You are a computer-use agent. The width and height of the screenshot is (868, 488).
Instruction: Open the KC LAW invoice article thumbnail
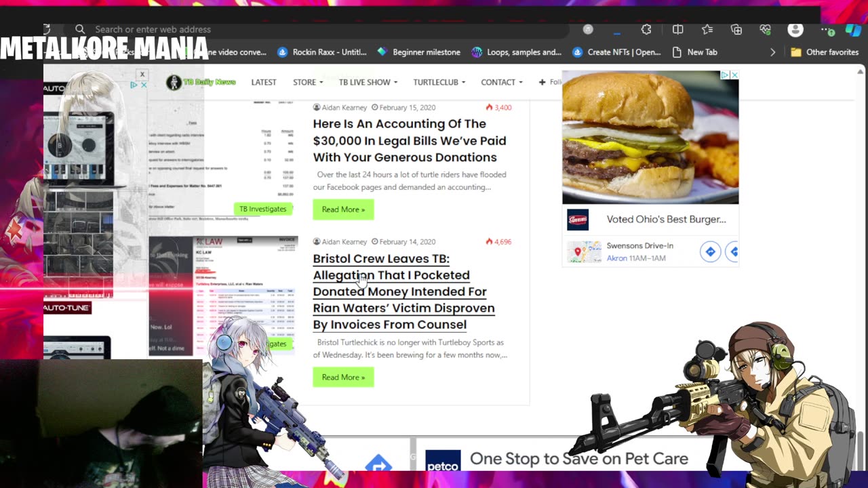pos(224,296)
